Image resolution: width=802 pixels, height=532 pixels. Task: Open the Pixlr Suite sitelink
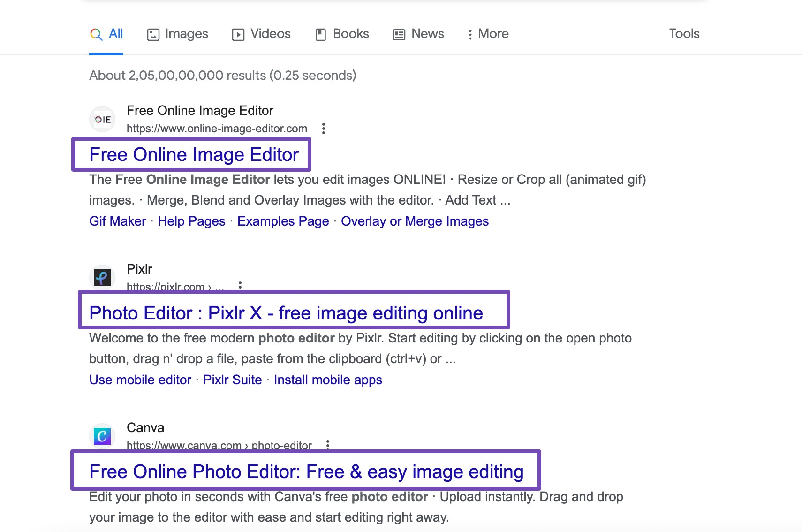click(233, 380)
